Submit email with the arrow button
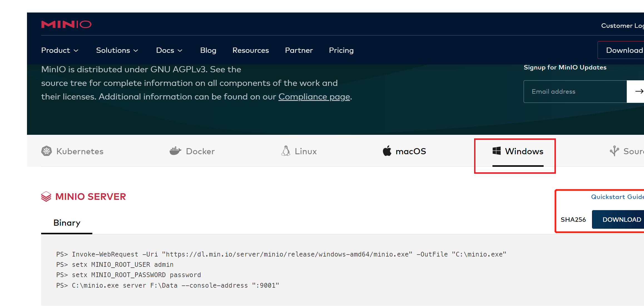 [x=638, y=91]
